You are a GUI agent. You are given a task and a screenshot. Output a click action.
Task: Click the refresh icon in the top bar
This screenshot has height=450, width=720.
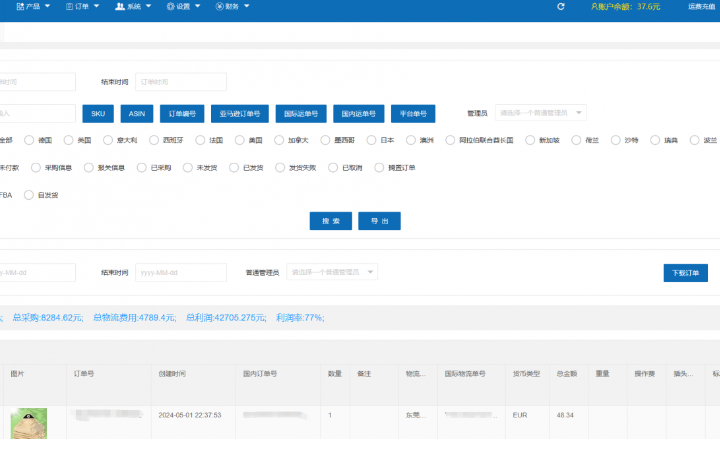561,6
